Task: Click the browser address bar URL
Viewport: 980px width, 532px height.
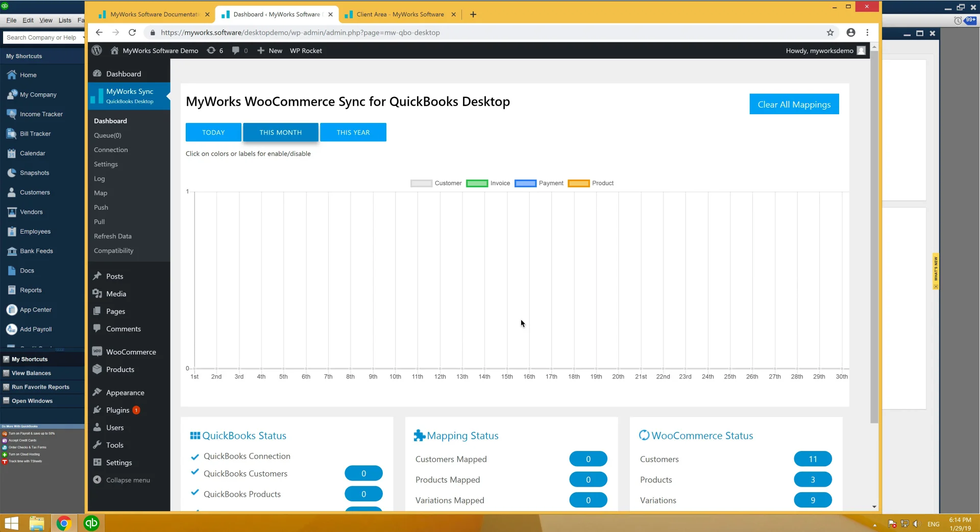Action: pyautogui.click(x=300, y=32)
